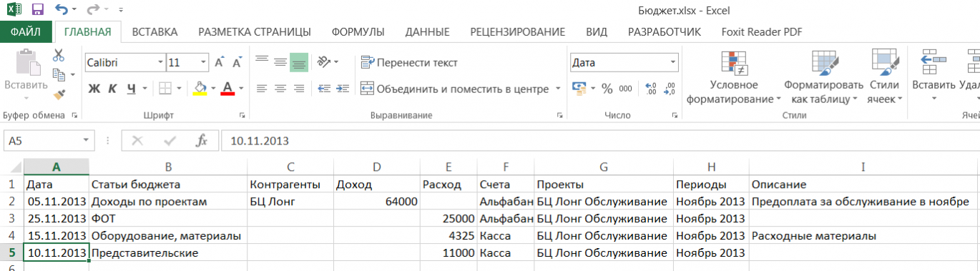Open Буфер обмена dialog launcher
The height and width of the screenshot is (271, 980).
pos(74,115)
